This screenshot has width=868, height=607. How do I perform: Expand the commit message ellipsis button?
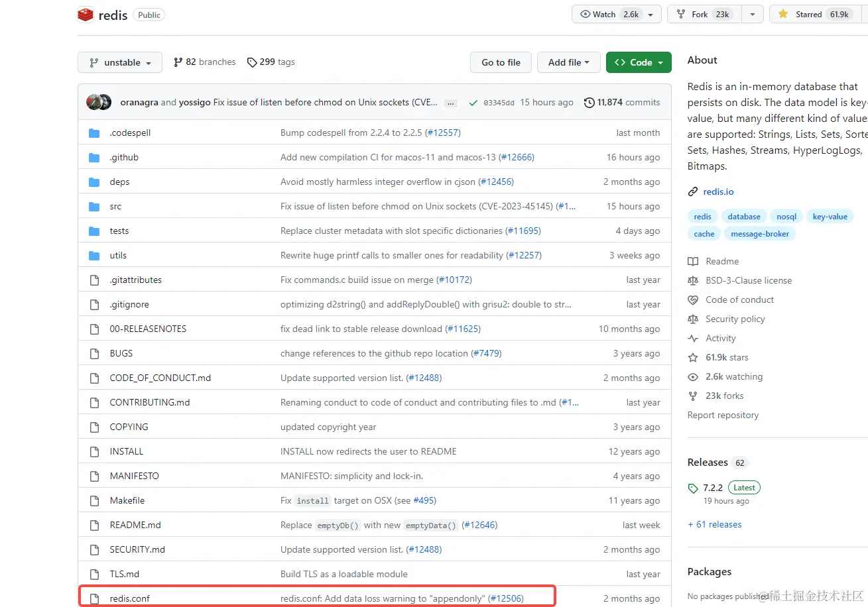pyautogui.click(x=451, y=103)
